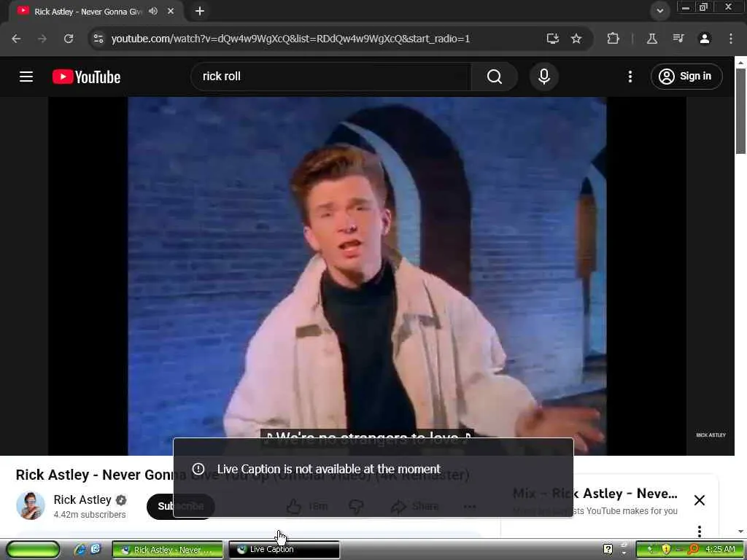Bookmark this page with the star icon

[x=576, y=39]
